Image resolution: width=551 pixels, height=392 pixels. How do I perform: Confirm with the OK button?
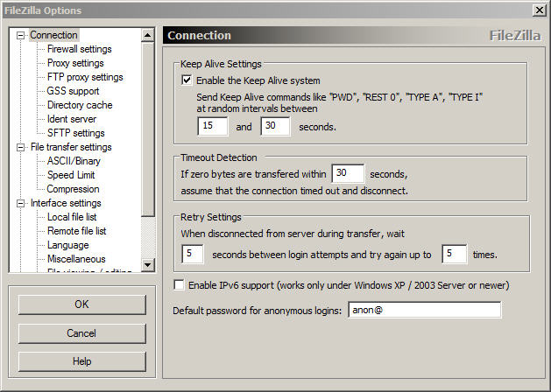[x=81, y=304]
